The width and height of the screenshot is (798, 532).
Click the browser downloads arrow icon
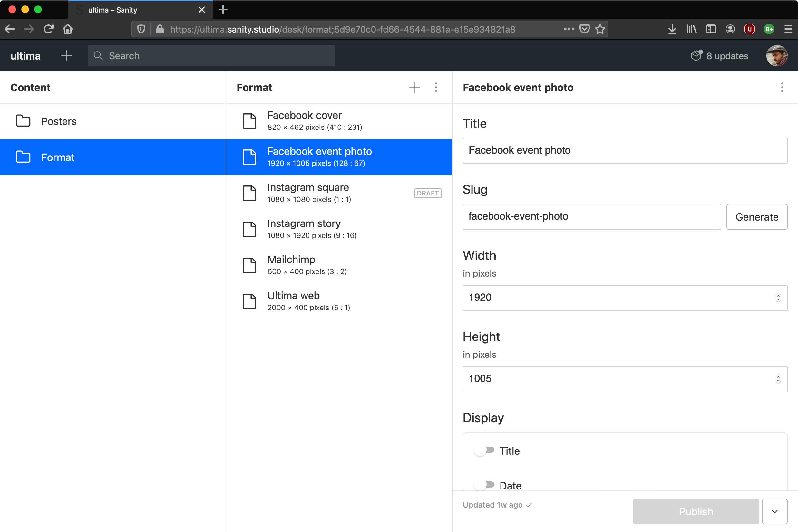[x=672, y=29]
